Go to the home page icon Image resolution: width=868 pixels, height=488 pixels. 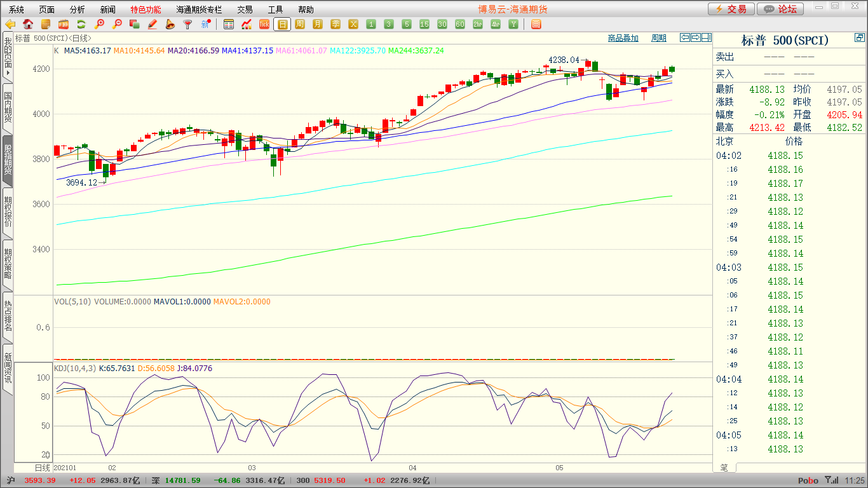pyautogui.click(x=28, y=24)
